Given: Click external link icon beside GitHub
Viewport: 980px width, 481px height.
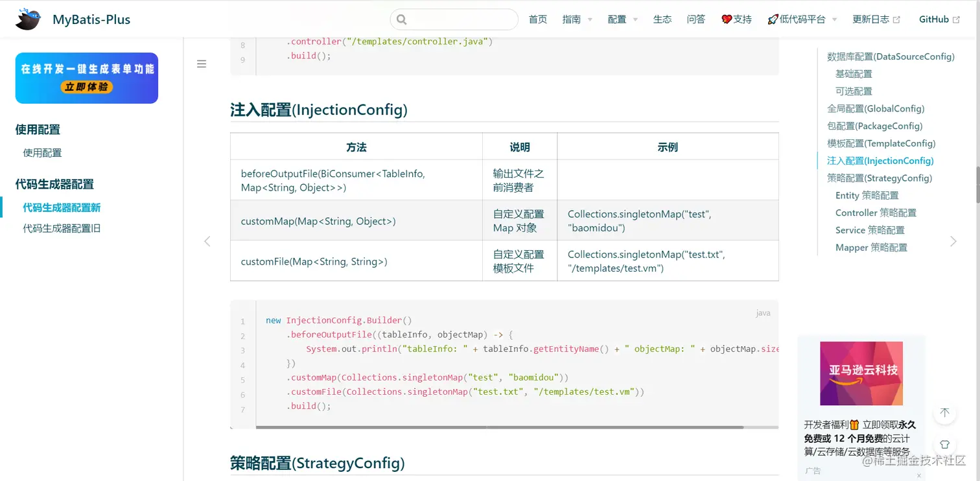Looking at the screenshot, I should (955, 19).
